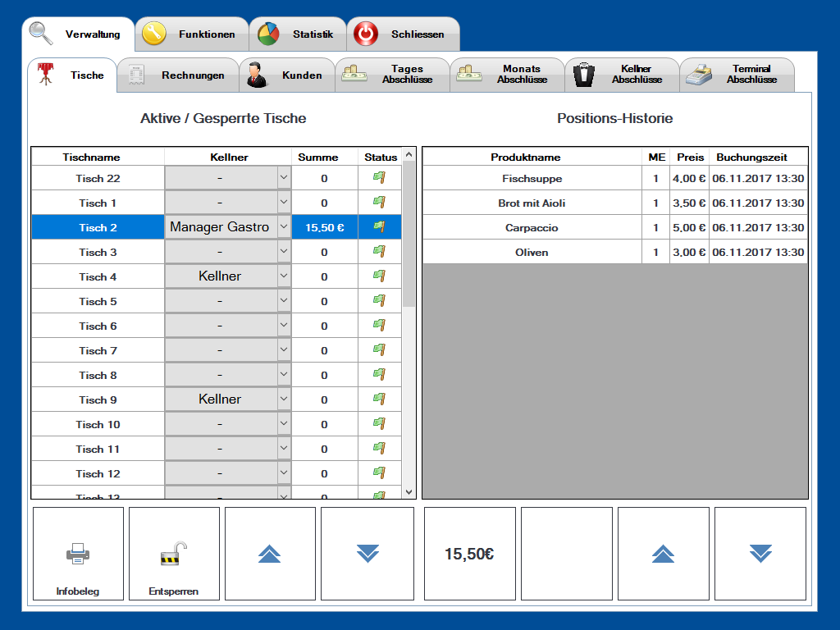
Task: Click the Infobeleg printer icon button
Action: click(78, 554)
